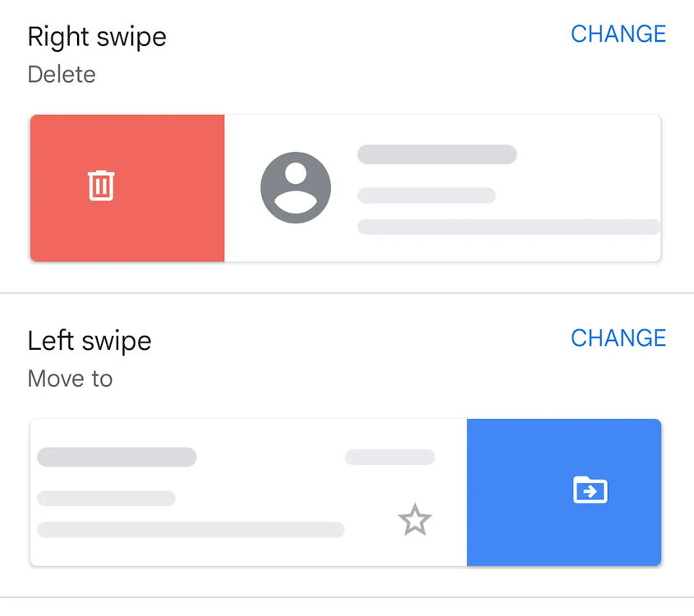The width and height of the screenshot is (694, 616).
Task: Click the trash icon in the right swipe preview
Action: click(101, 186)
